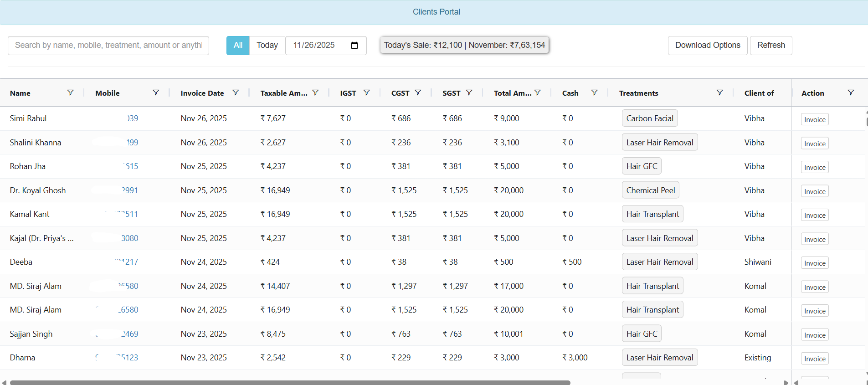Open the calendar picker in date field
This screenshot has height=385, width=868.
click(354, 46)
